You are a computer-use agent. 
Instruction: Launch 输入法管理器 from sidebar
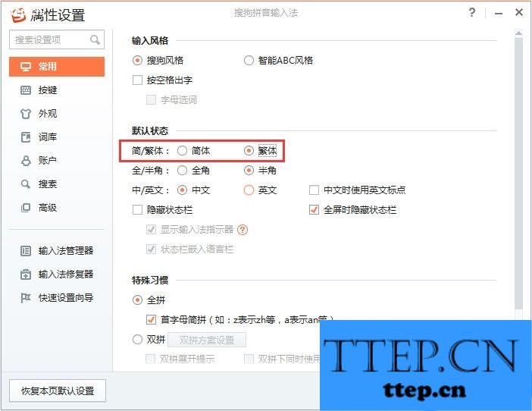click(57, 251)
